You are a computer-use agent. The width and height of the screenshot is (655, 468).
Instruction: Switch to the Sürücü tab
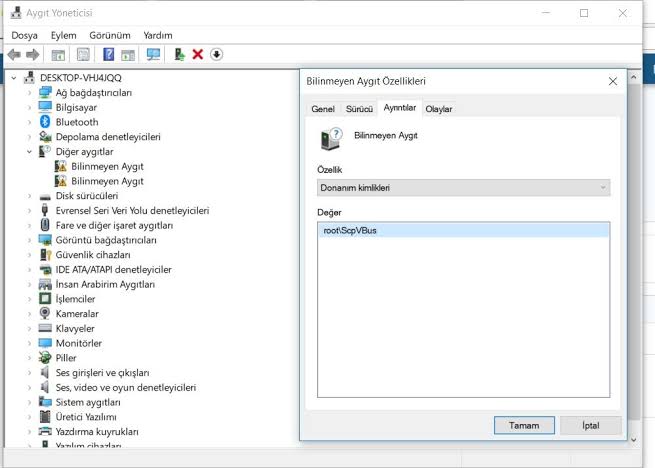pyautogui.click(x=359, y=109)
